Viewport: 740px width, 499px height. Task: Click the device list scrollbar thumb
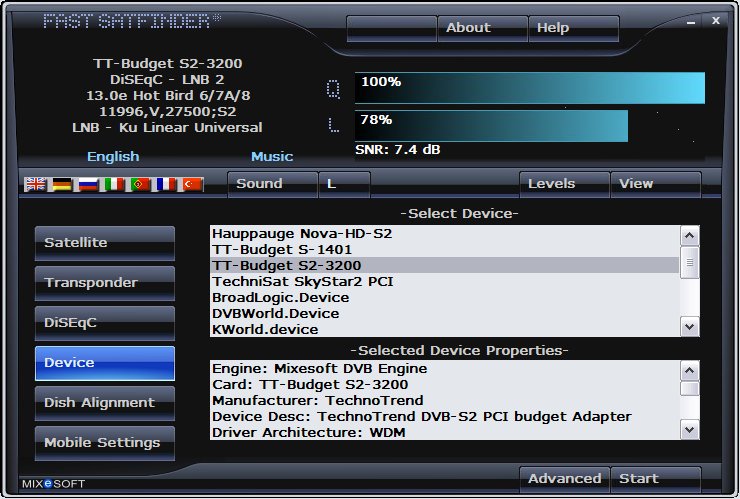pos(690,262)
